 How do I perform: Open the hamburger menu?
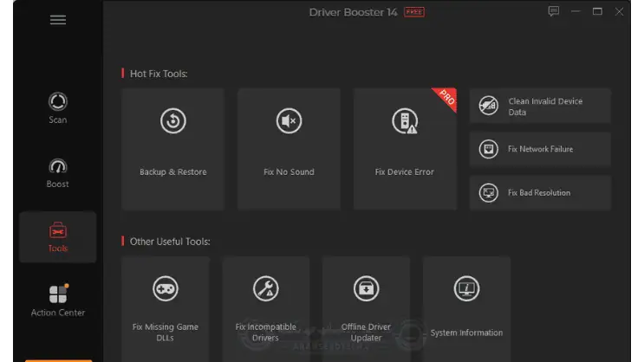point(58,20)
